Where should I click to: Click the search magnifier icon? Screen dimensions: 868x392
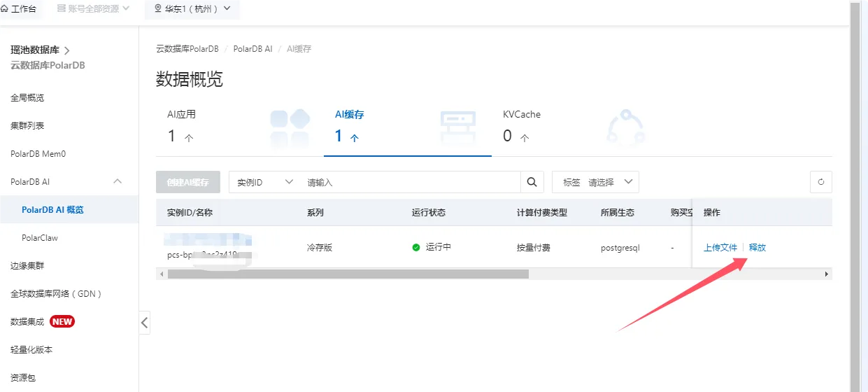[532, 182]
